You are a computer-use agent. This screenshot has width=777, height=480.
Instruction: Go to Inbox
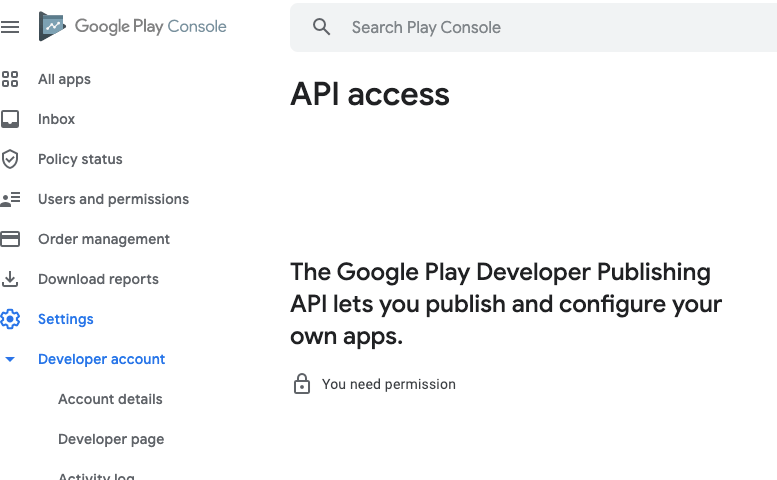coord(56,119)
